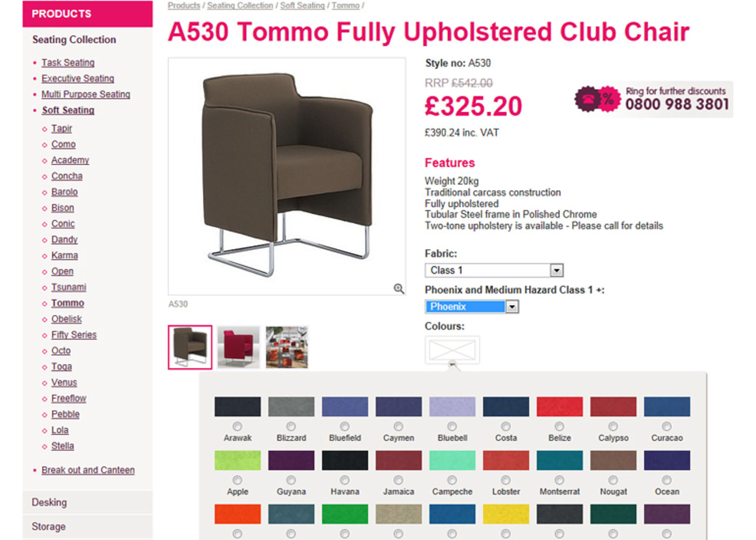Open the Storage menu section
Image resolution: width=756 pixels, height=540 pixels.
pyautogui.click(x=49, y=526)
